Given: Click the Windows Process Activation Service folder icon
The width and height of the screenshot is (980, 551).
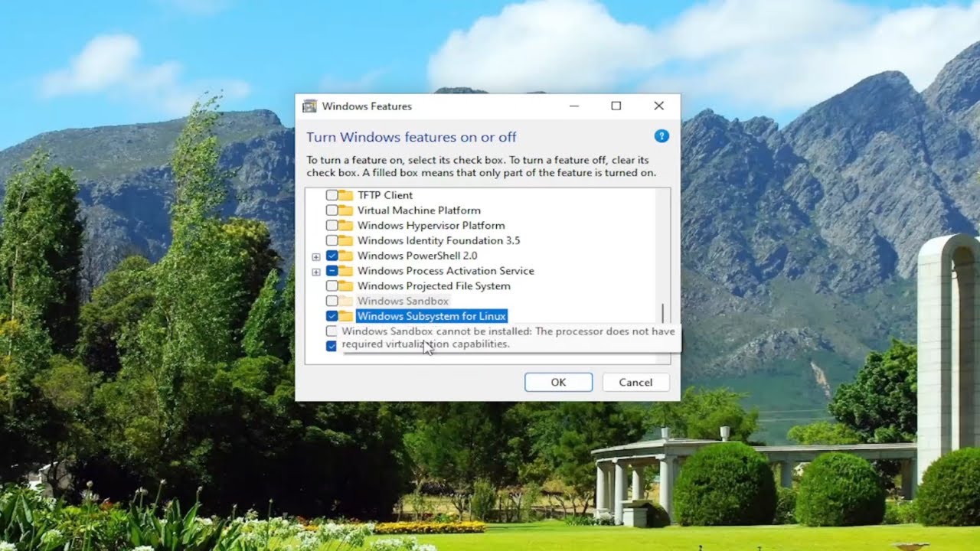Looking at the screenshot, I should click(345, 271).
